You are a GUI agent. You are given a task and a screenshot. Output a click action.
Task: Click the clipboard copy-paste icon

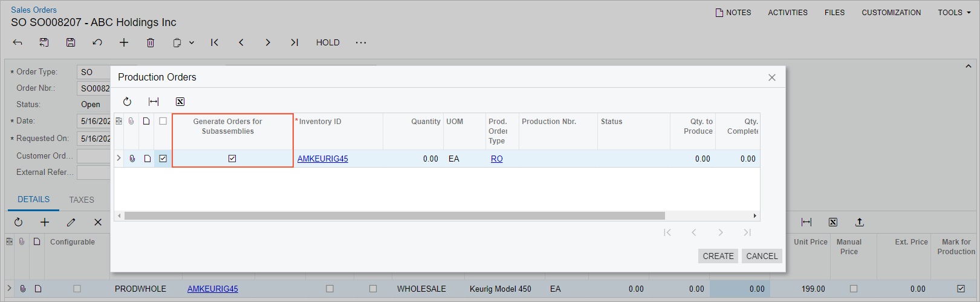coord(177,42)
